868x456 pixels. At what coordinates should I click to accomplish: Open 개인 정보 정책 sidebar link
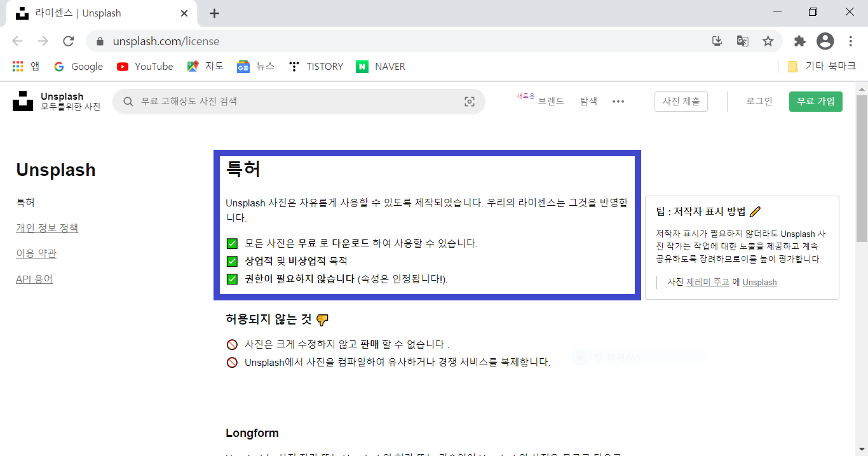(47, 228)
